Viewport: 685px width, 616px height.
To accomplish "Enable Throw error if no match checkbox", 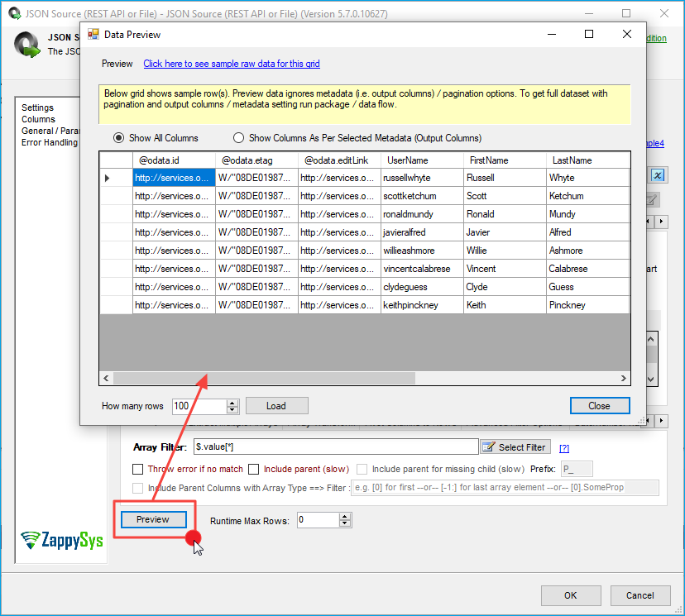I will point(139,469).
